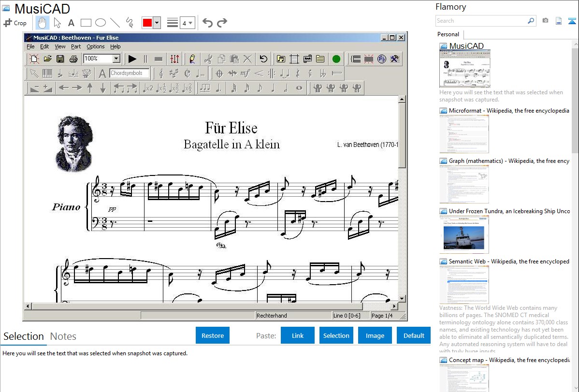Open the Options menu
Screen dimensions: 579x392
[96, 46]
